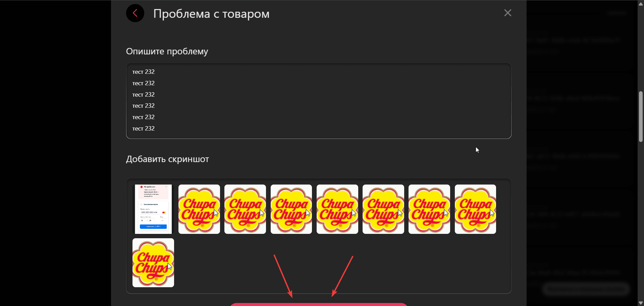Select last Chupa Chups image in top row
Image resolution: width=644 pixels, height=306 pixels.
click(475, 209)
